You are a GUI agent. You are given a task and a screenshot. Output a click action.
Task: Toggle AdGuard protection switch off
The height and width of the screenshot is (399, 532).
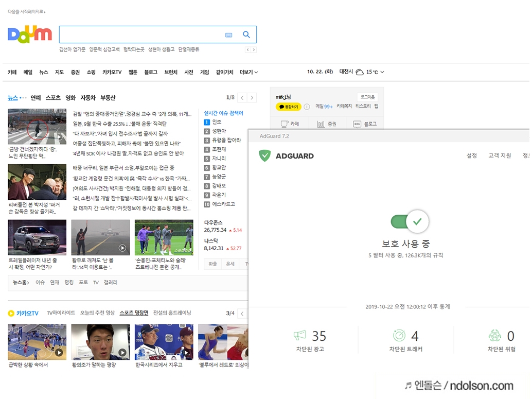tap(410, 222)
